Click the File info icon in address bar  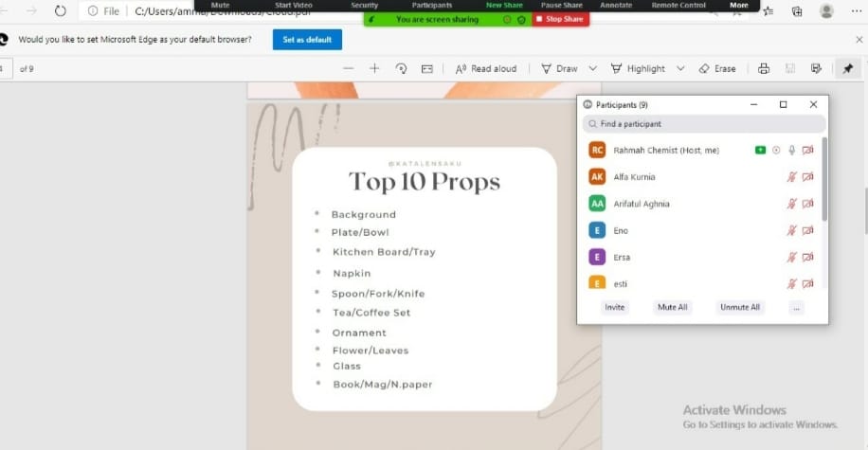[93, 11]
